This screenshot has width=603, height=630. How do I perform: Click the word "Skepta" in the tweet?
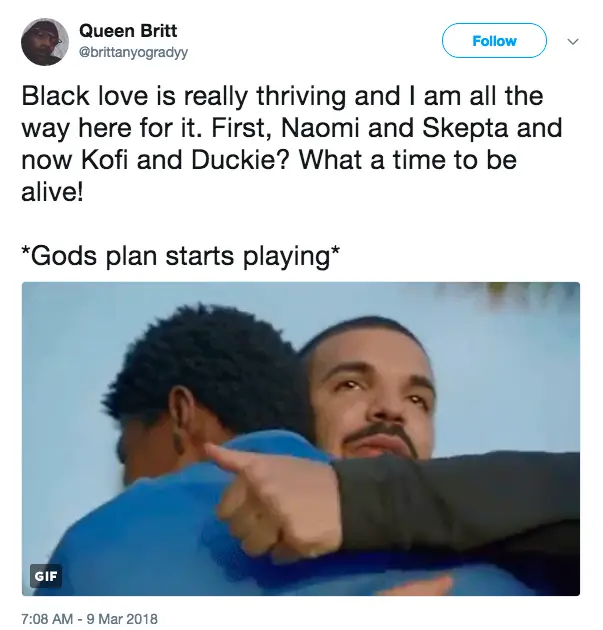pos(465,128)
